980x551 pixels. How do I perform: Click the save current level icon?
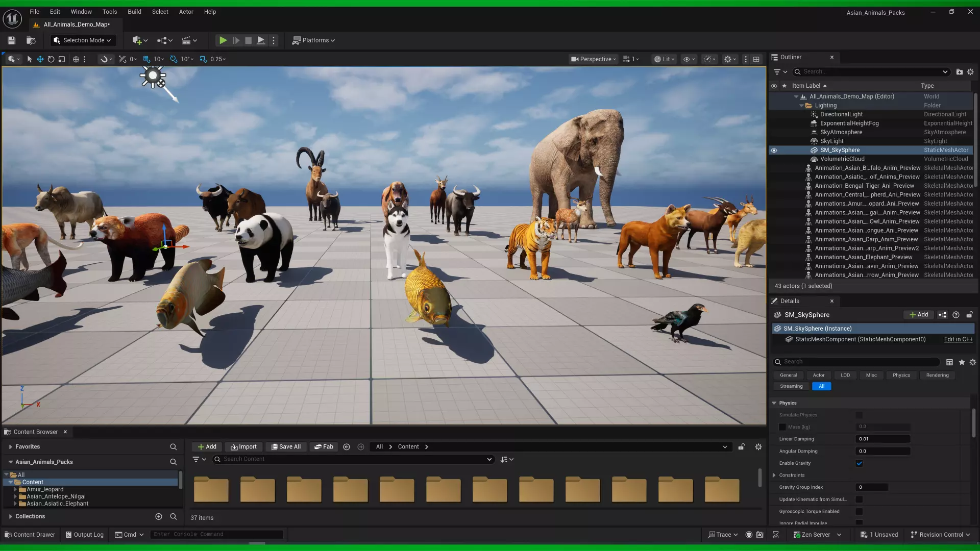[x=11, y=40]
